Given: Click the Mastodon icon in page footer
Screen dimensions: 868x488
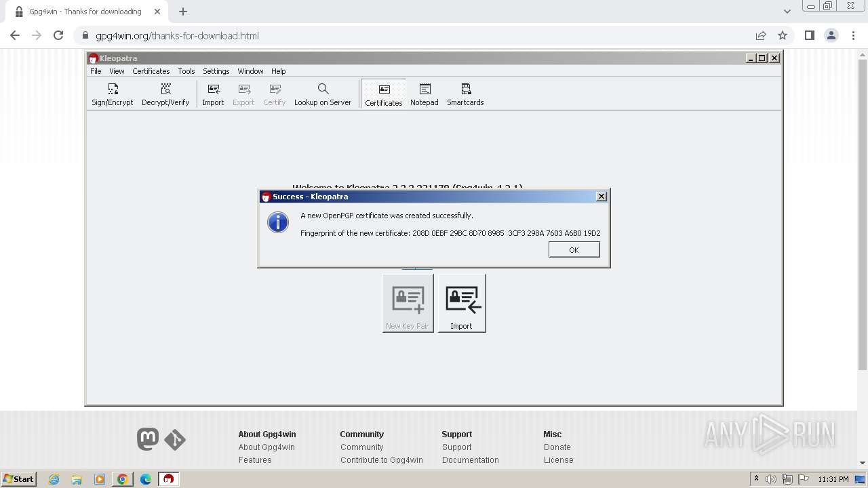Looking at the screenshot, I should click(148, 439).
